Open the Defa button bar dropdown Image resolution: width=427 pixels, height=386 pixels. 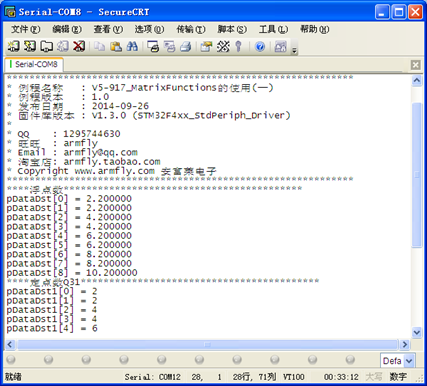pos(409,361)
